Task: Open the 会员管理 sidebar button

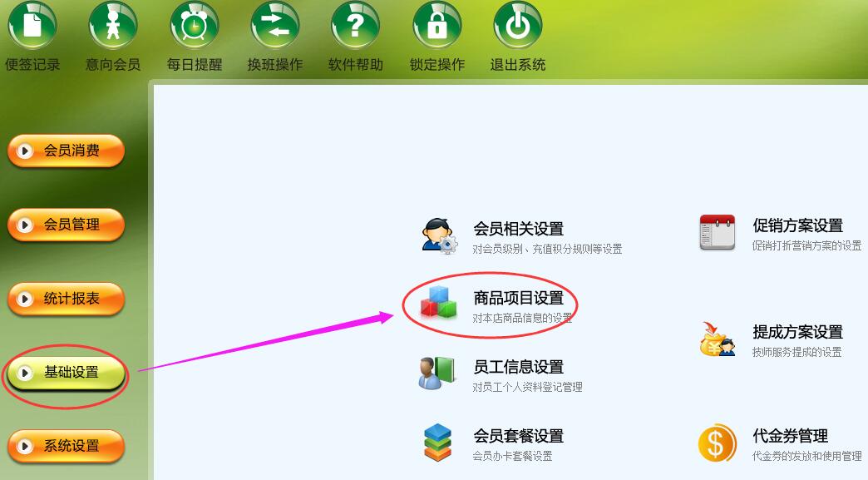Action: [x=66, y=225]
